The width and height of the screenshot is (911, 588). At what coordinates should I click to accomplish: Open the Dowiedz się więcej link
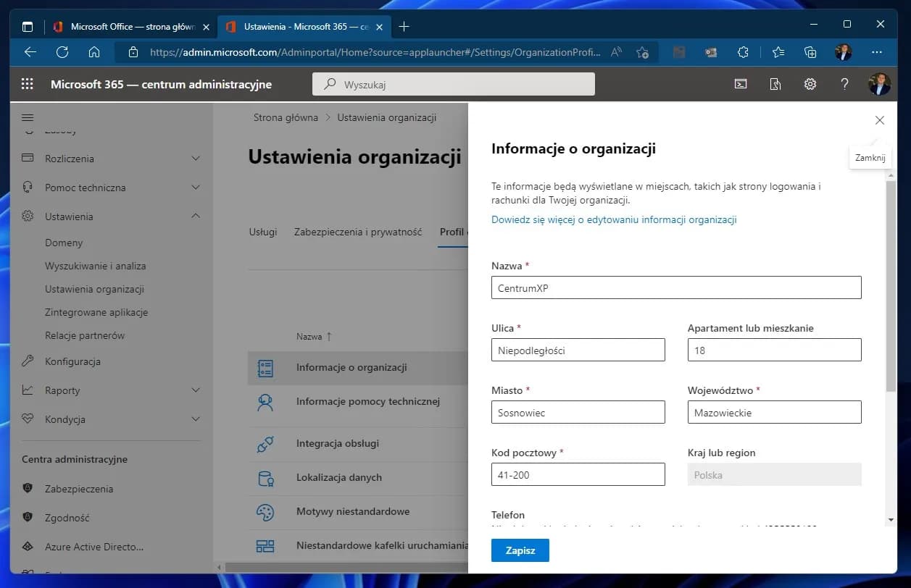pyautogui.click(x=613, y=219)
